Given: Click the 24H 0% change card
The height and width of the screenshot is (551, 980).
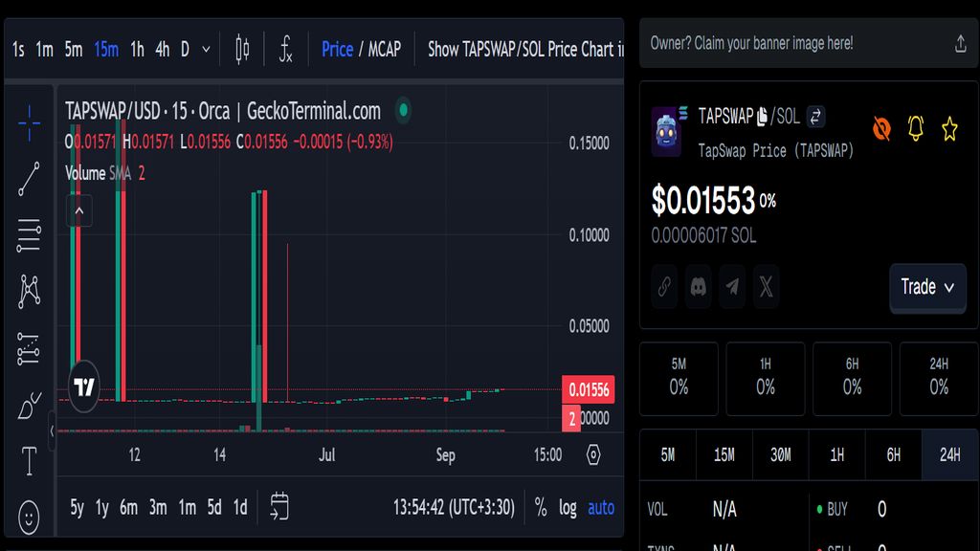Looking at the screenshot, I should click(939, 378).
